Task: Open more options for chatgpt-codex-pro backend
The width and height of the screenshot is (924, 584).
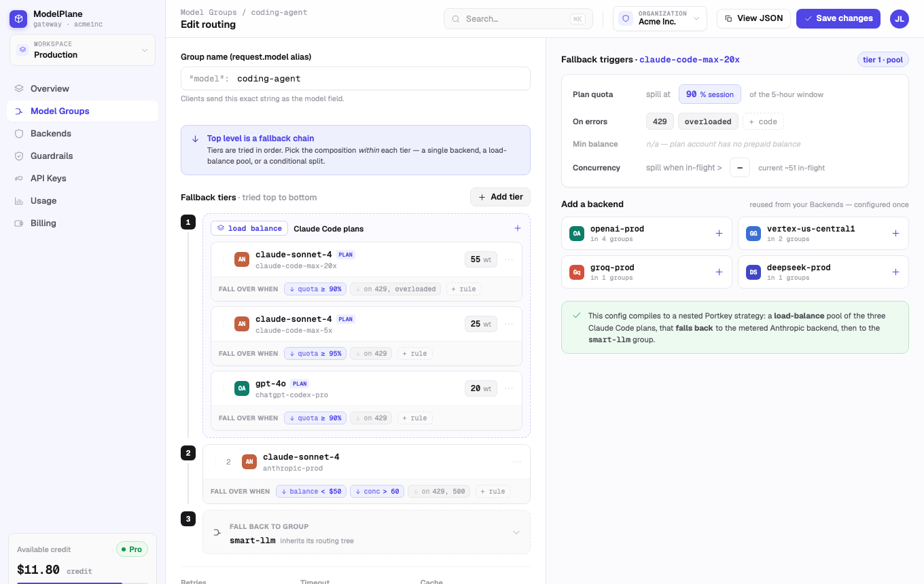Action: [x=509, y=388]
